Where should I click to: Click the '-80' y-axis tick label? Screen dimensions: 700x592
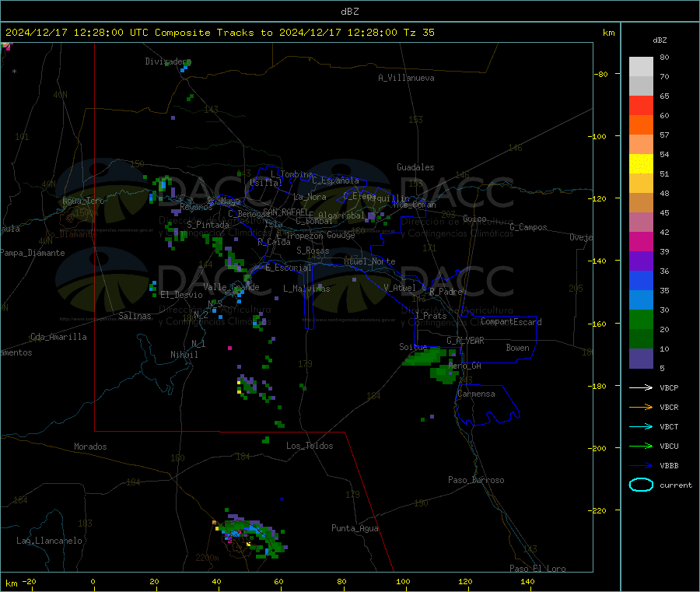click(x=600, y=74)
